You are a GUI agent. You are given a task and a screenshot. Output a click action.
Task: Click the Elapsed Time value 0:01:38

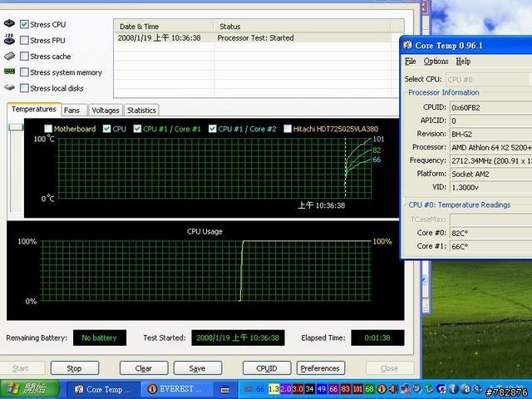click(377, 338)
